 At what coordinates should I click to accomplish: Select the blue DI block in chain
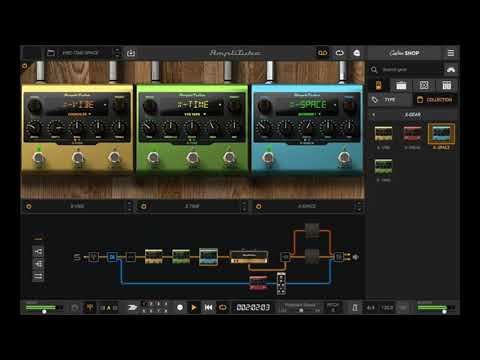[112, 257]
